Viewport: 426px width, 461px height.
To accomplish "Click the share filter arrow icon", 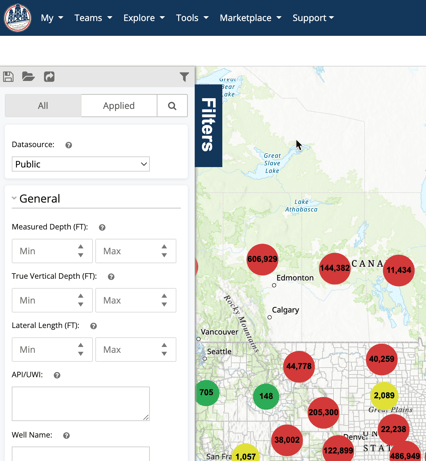I will click(49, 77).
